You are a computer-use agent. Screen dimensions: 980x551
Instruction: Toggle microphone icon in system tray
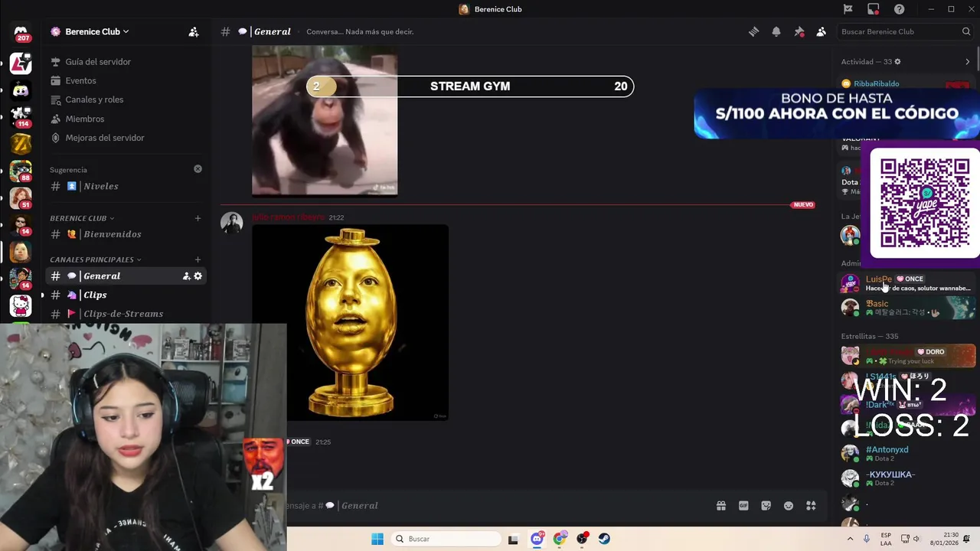(x=866, y=539)
